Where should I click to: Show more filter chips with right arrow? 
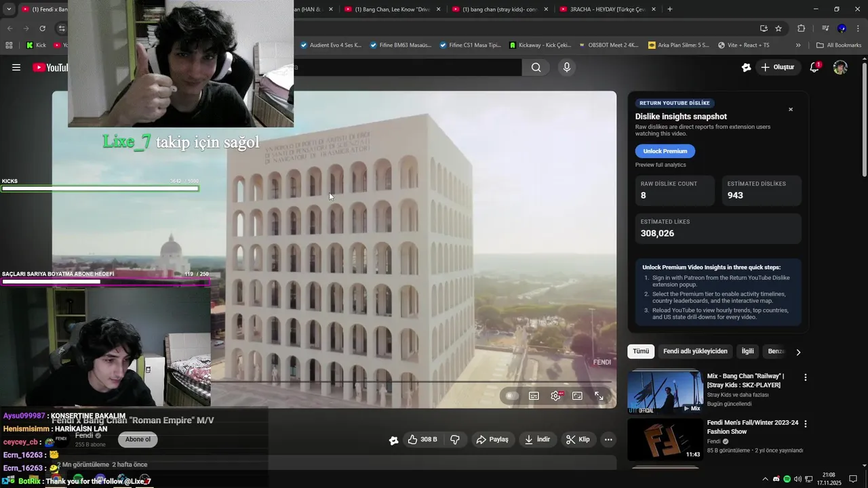point(798,352)
